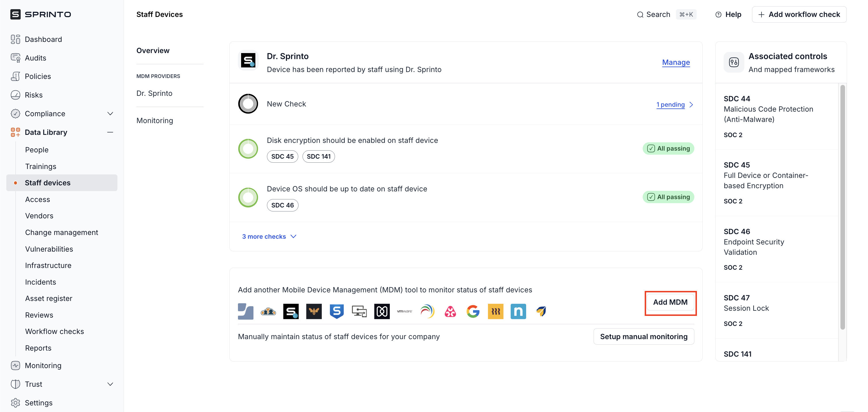Viewport: 868px width, 412px height.
Task: Click the Sophos blue shield icon
Action: 336,311
